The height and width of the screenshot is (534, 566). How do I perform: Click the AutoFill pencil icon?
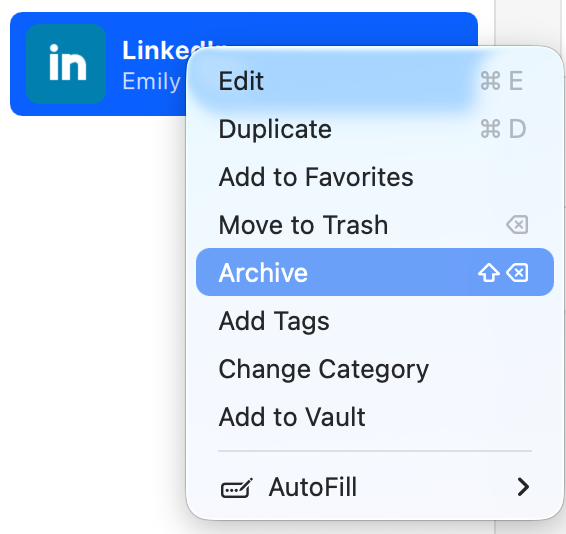click(236, 488)
